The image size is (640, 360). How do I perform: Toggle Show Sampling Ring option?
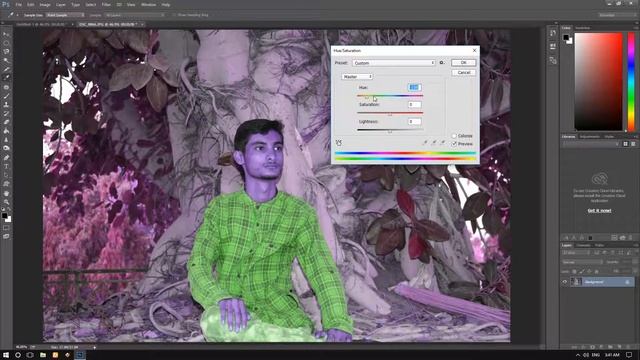click(x=175, y=15)
